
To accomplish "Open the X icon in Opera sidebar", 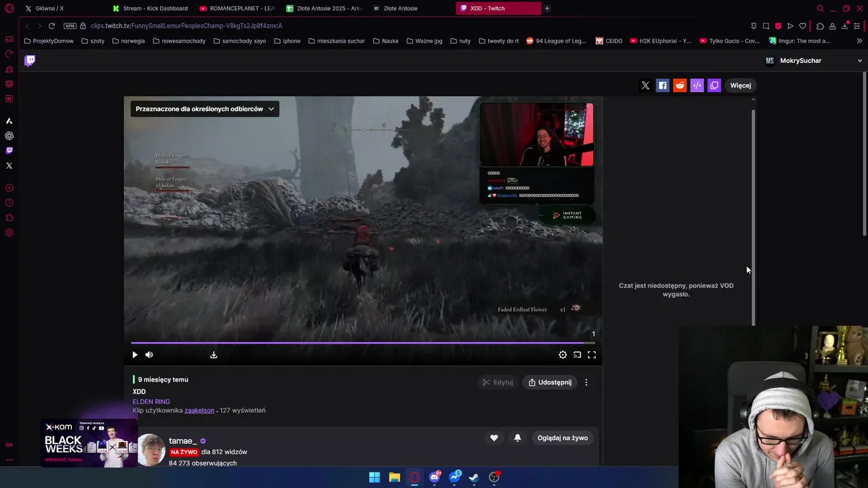I will point(9,165).
